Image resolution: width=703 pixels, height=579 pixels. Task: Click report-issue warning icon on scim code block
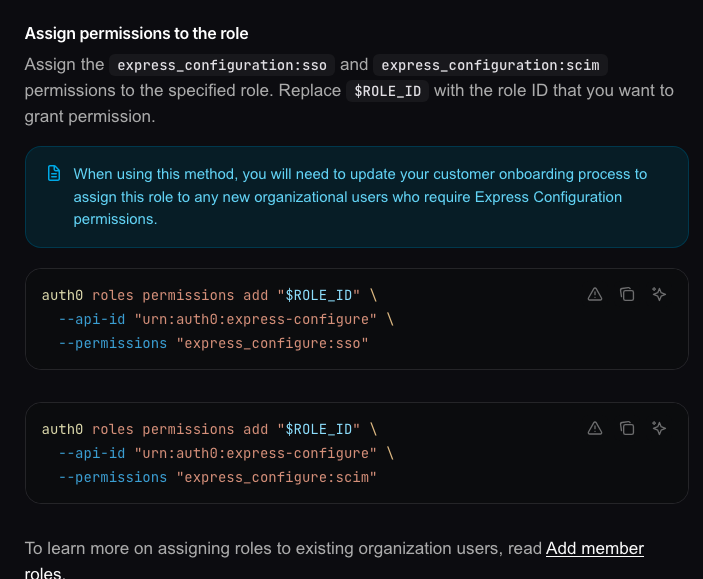pos(595,428)
